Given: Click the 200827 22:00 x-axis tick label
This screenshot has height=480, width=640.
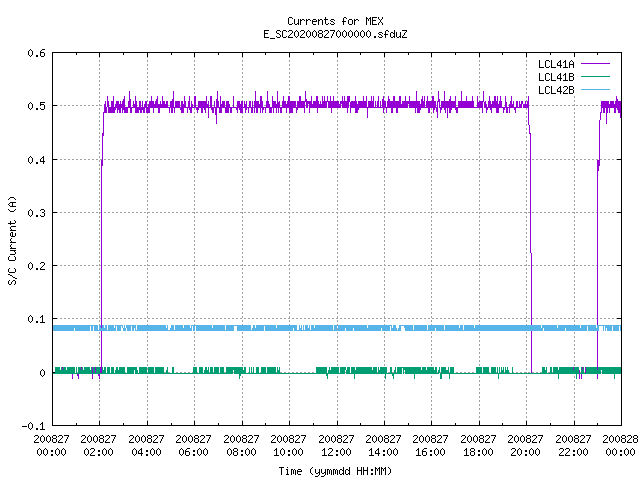Looking at the screenshot, I should coord(573,445).
